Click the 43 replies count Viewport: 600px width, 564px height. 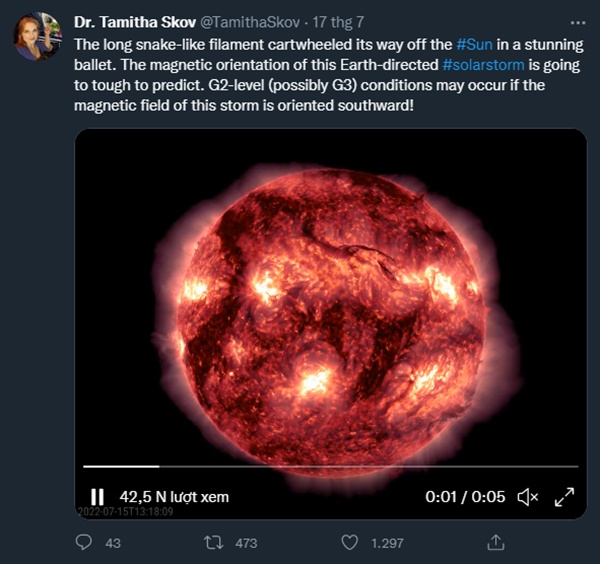[x=112, y=543]
